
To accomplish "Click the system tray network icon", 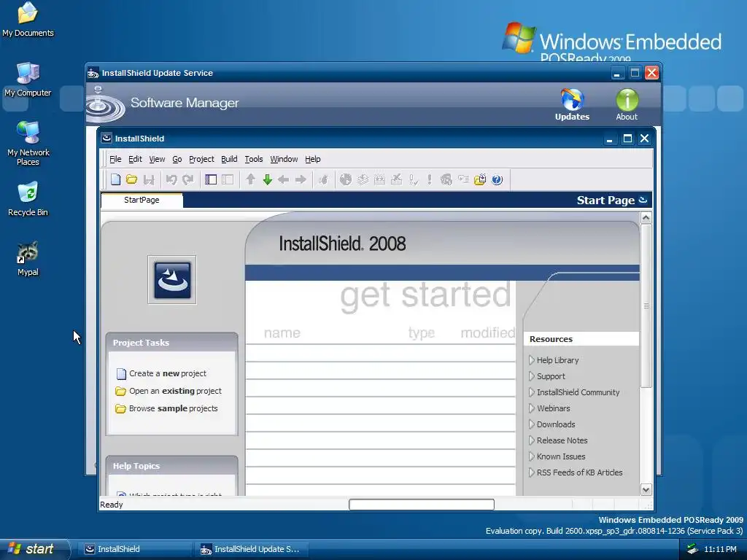I will 692,549.
